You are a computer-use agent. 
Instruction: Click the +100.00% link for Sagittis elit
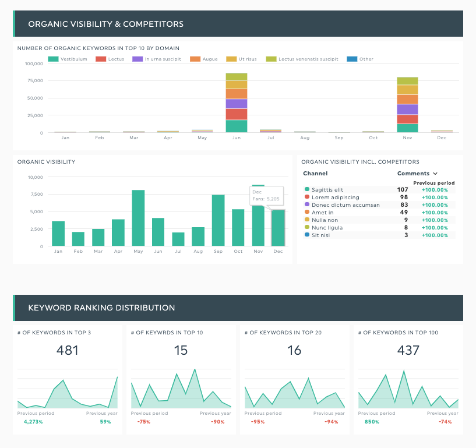pos(434,189)
